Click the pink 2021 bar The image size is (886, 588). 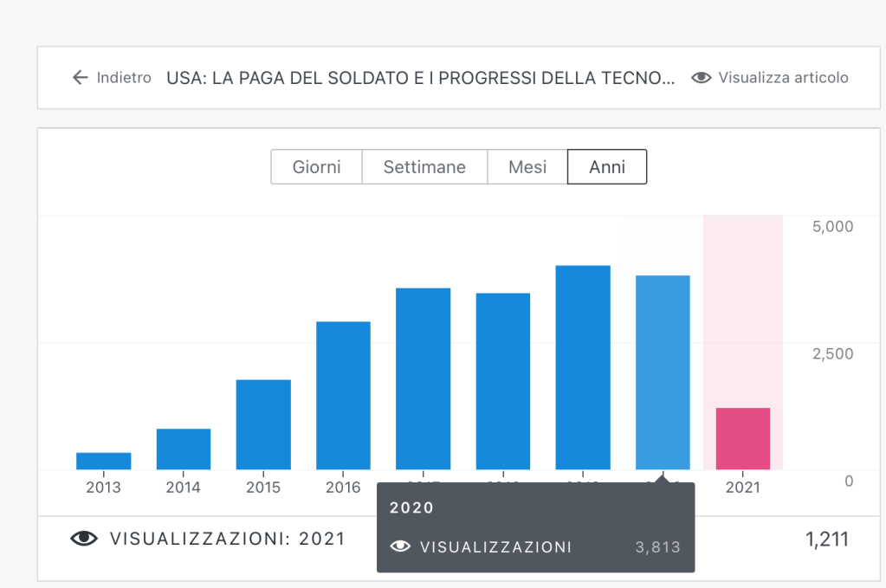(x=742, y=438)
